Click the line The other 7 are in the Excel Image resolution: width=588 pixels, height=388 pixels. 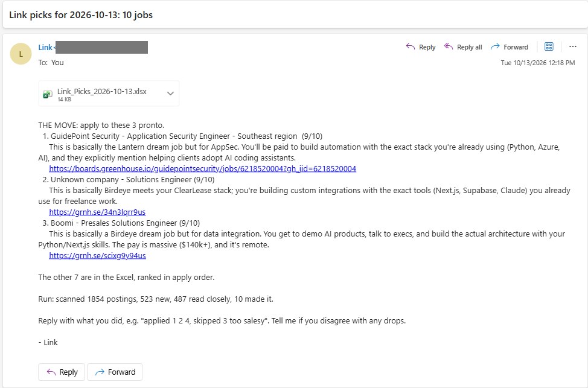(126, 278)
